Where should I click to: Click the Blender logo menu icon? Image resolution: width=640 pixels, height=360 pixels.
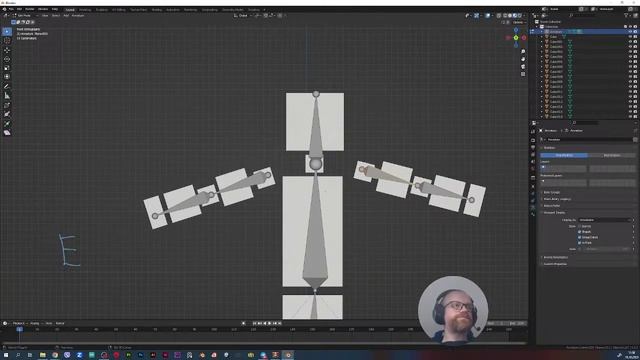(x=4, y=9)
